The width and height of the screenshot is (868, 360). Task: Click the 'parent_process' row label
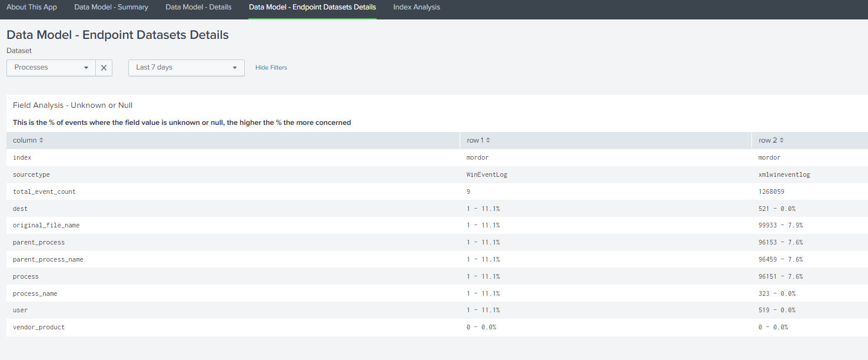coord(39,243)
